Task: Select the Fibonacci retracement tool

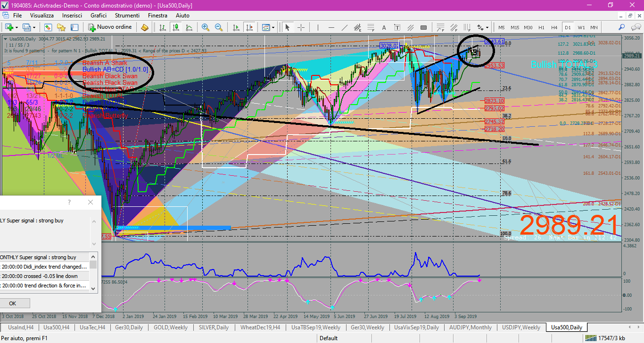Action: pyautogui.click(x=371, y=27)
